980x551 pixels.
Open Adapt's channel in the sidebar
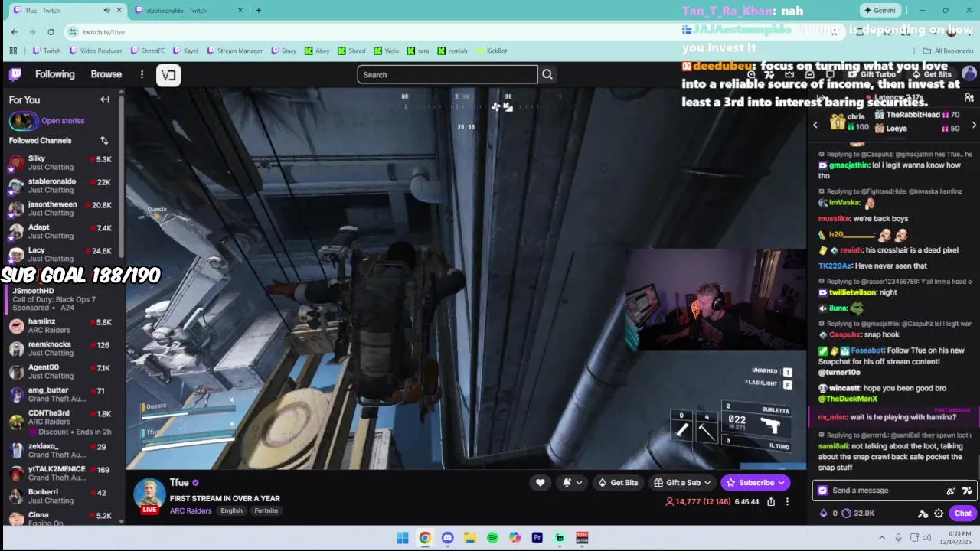point(61,232)
